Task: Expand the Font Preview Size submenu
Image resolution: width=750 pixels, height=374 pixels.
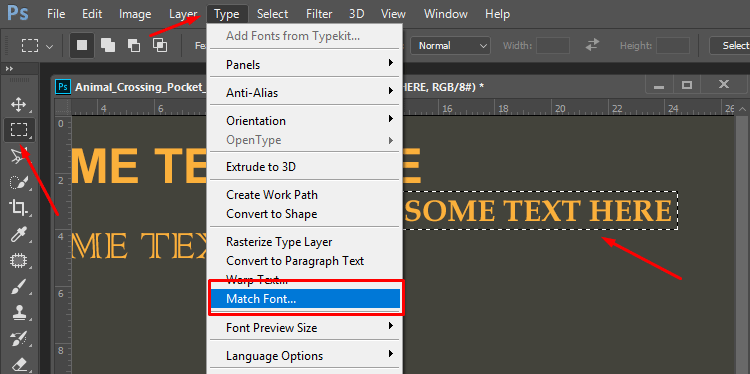Action: pos(305,328)
